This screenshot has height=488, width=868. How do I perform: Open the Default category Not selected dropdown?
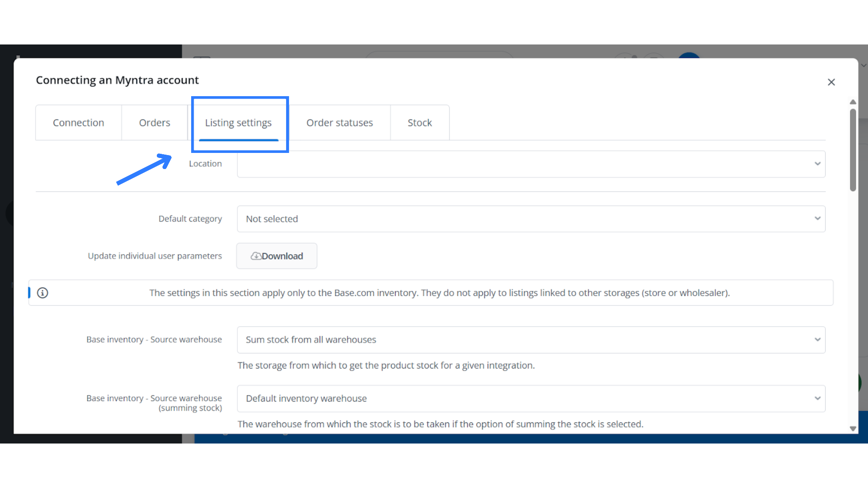tap(531, 219)
